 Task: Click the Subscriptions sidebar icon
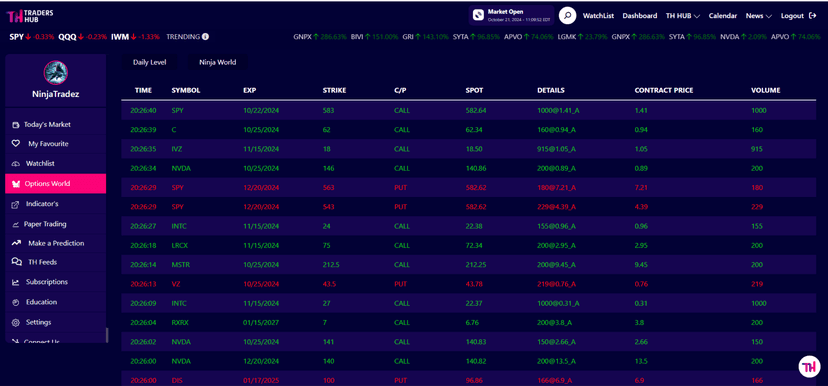click(16, 282)
